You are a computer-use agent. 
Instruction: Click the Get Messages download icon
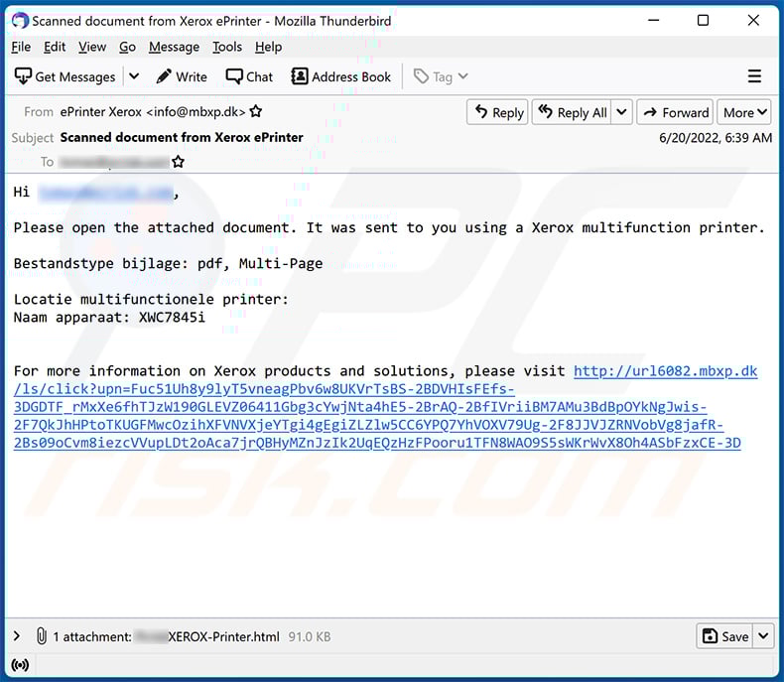(23, 76)
